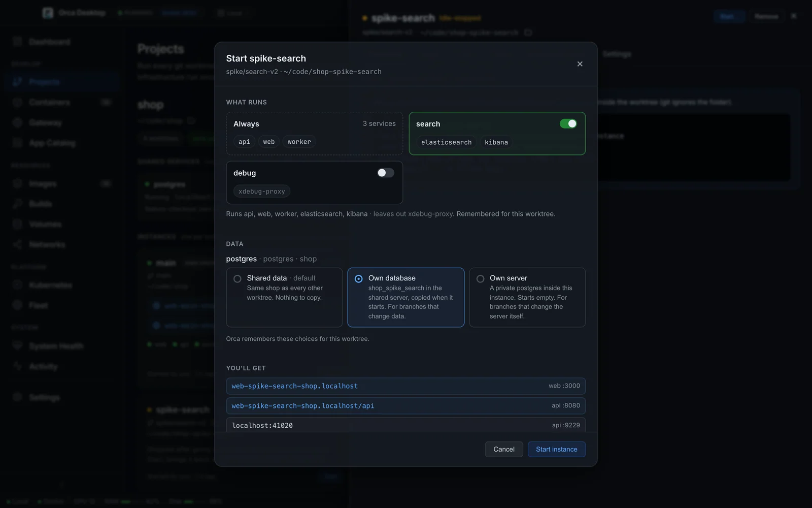Click the Cancel button

tap(504, 449)
